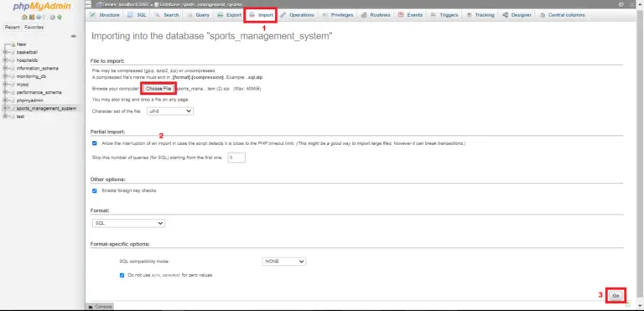Switch to the Export tab
The image size is (644, 311).
pos(229,15)
